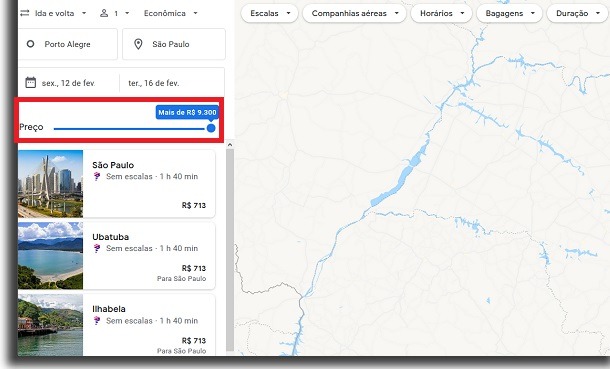Click the calendar icon

pyautogui.click(x=30, y=82)
